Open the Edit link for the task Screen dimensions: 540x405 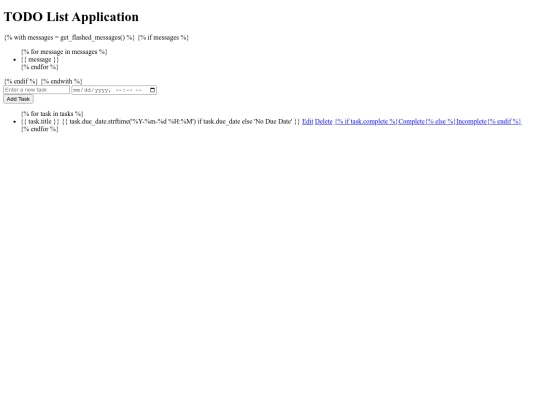pyautogui.click(x=308, y=122)
